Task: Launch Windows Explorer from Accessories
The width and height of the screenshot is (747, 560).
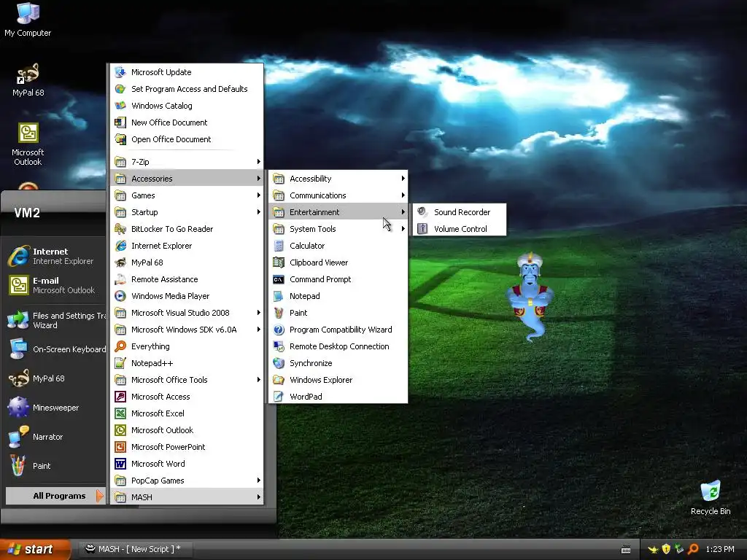Action: click(x=338, y=379)
